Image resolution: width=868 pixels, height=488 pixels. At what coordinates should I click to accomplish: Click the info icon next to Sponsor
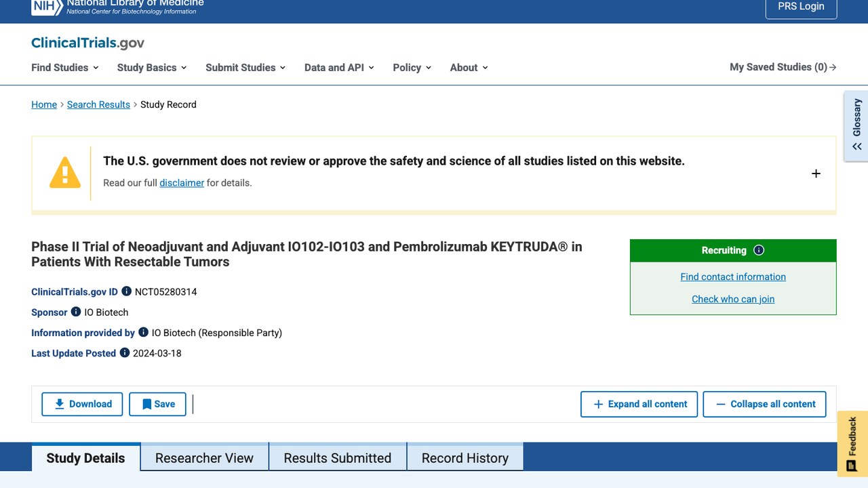(76, 312)
